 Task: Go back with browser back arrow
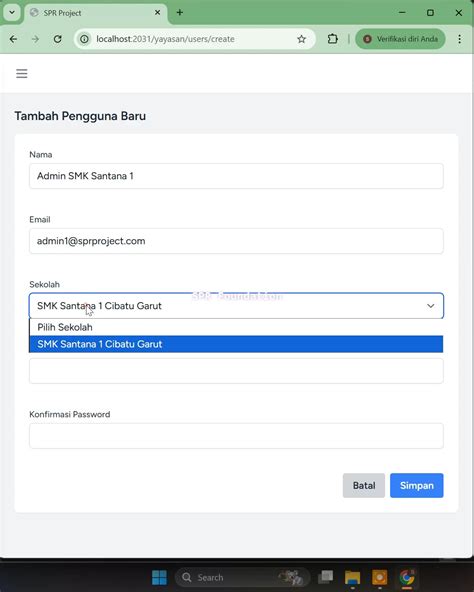[13, 39]
